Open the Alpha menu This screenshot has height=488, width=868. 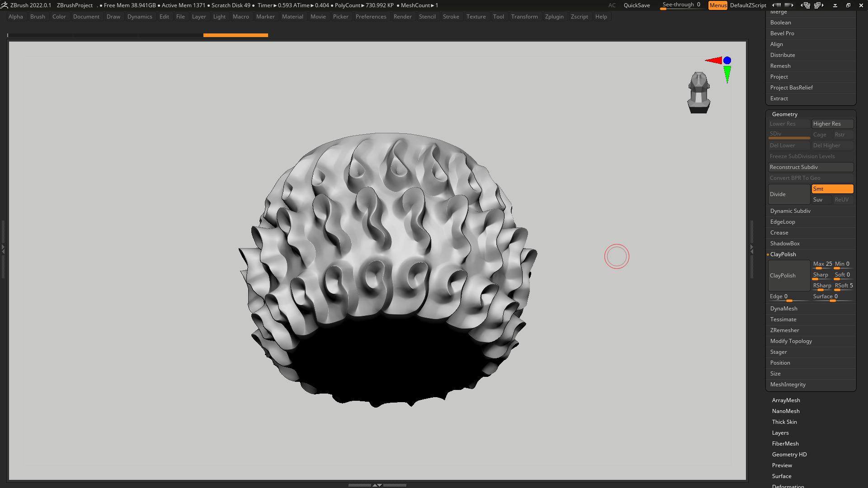[x=16, y=17]
